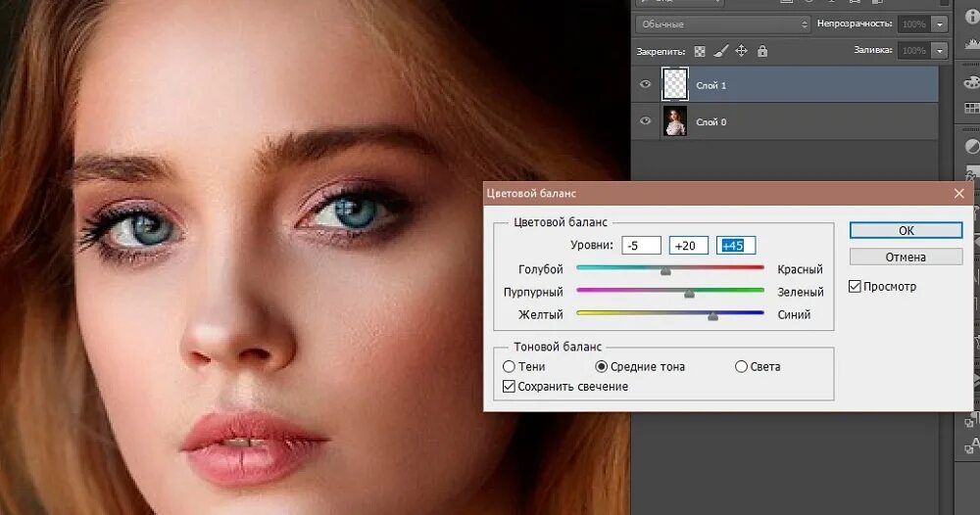The height and width of the screenshot is (515, 980).
Task: Click the brush icon to lock image pixels
Action: [x=720, y=51]
